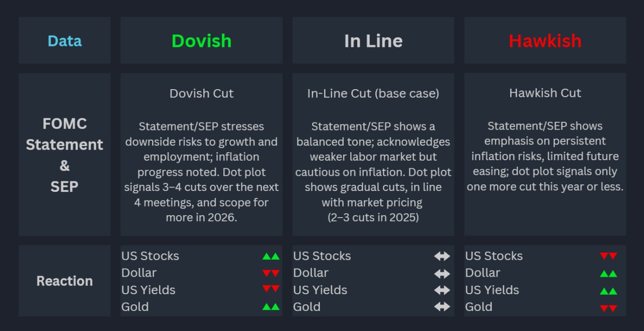Image resolution: width=644 pixels, height=331 pixels.
Task: Select the red Hawkish column header
Action: pyautogui.click(x=545, y=41)
